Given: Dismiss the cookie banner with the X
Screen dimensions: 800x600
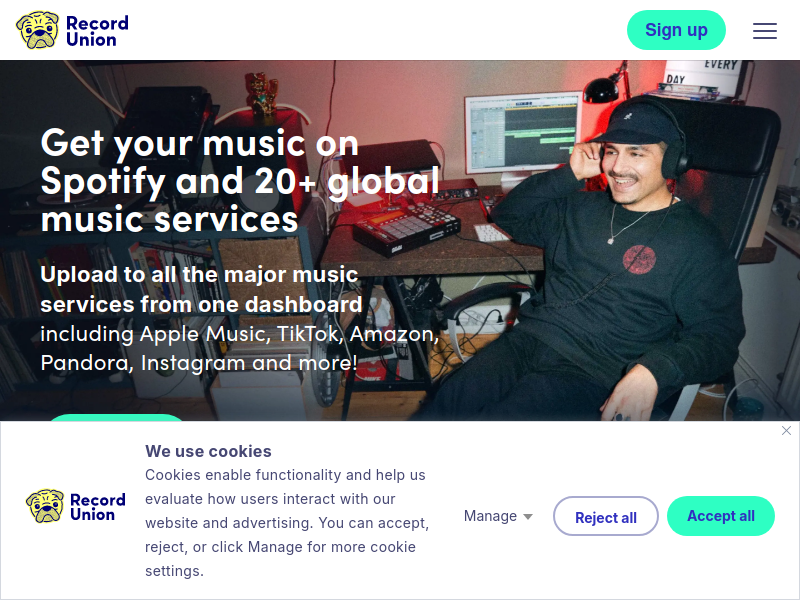Looking at the screenshot, I should (x=786, y=431).
